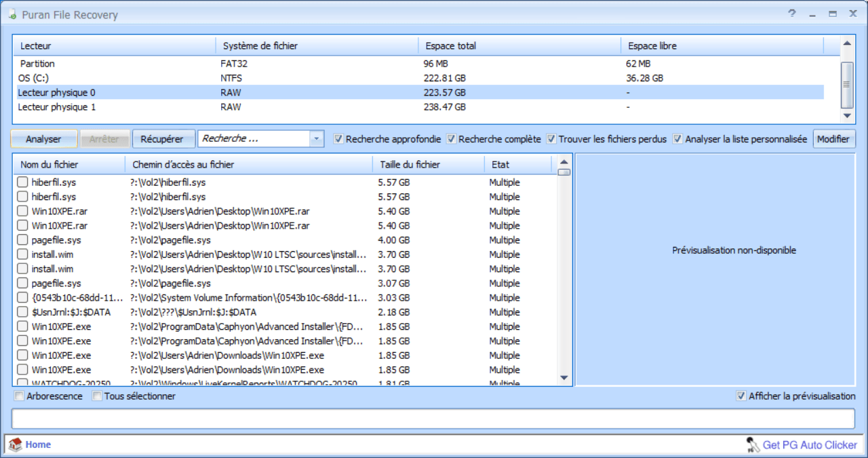The image size is (868, 458).
Task: Check the 4.00 GB pagefile.sys checkbox
Action: [22, 240]
